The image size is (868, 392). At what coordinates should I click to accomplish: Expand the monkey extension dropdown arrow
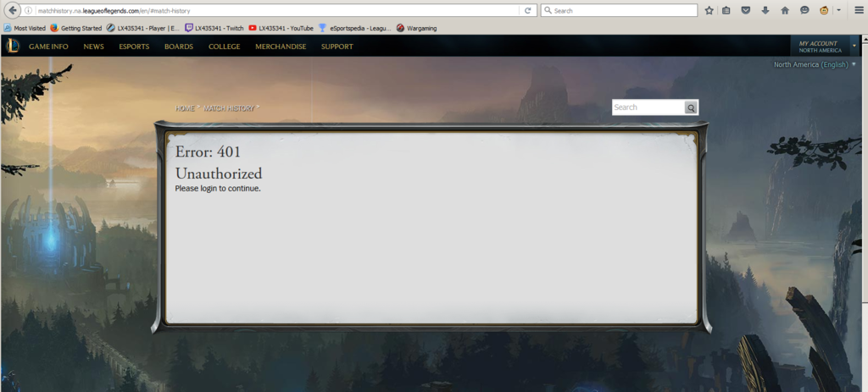pos(838,10)
